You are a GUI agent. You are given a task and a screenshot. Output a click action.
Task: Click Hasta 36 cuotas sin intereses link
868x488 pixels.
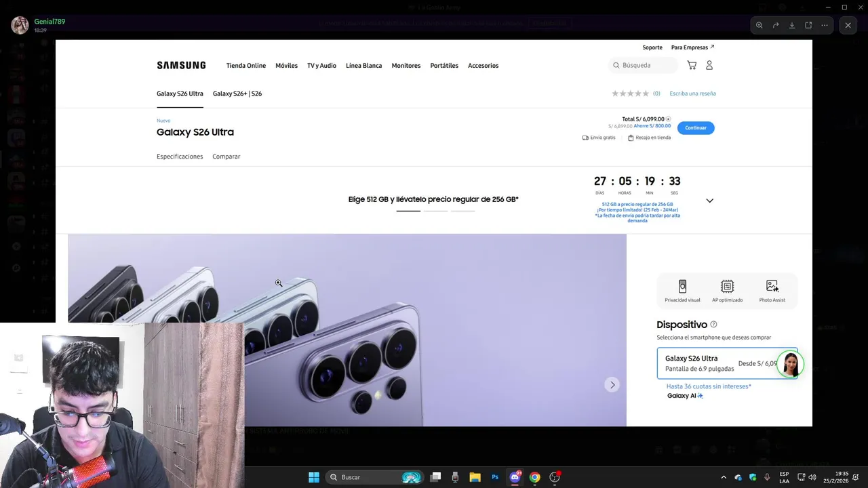[x=709, y=386]
